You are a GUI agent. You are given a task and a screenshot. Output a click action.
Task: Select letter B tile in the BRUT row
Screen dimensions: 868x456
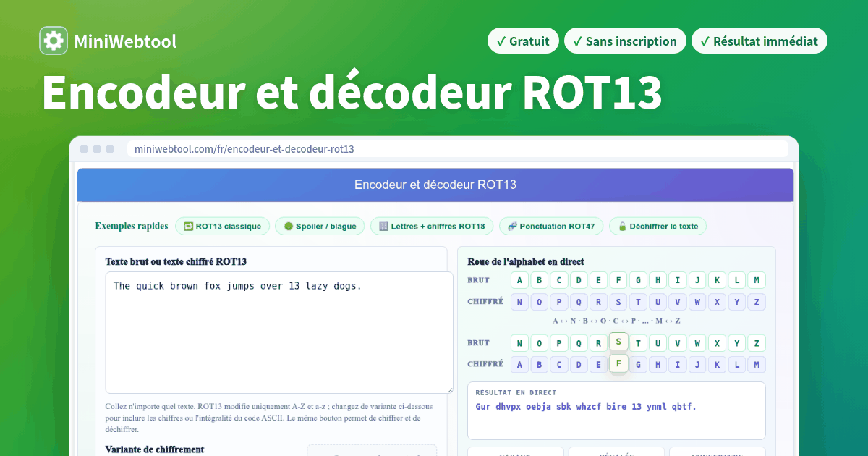click(539, 280)
